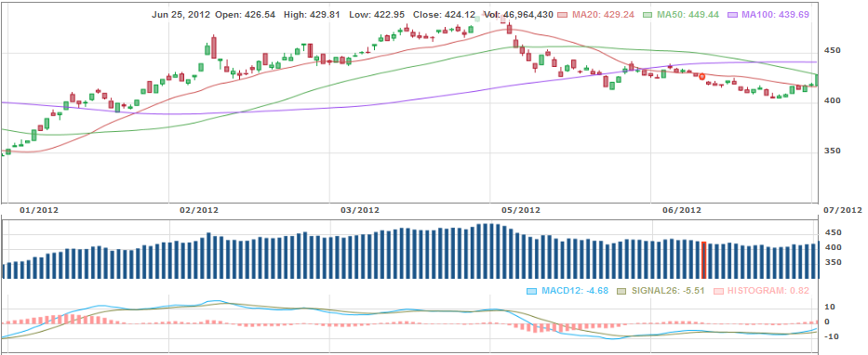Click the MA100 purple legend swatch
This screenshot has width=868, height=355.
732,15
